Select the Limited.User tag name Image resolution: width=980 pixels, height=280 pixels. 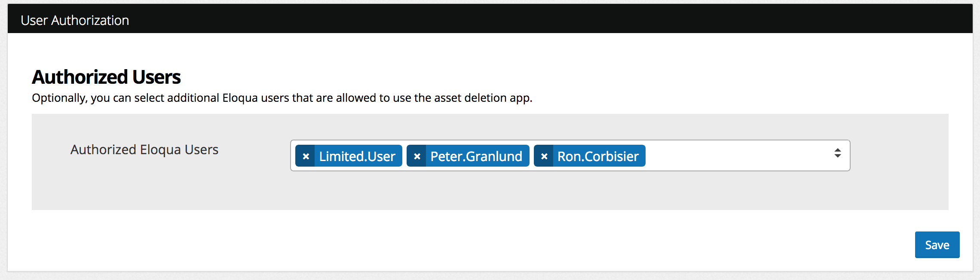pos(357,156)
